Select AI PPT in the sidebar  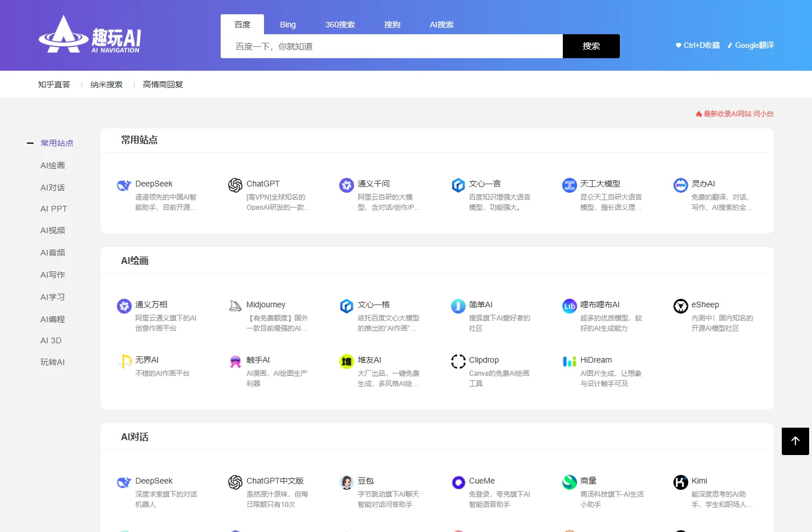point(54,209)
